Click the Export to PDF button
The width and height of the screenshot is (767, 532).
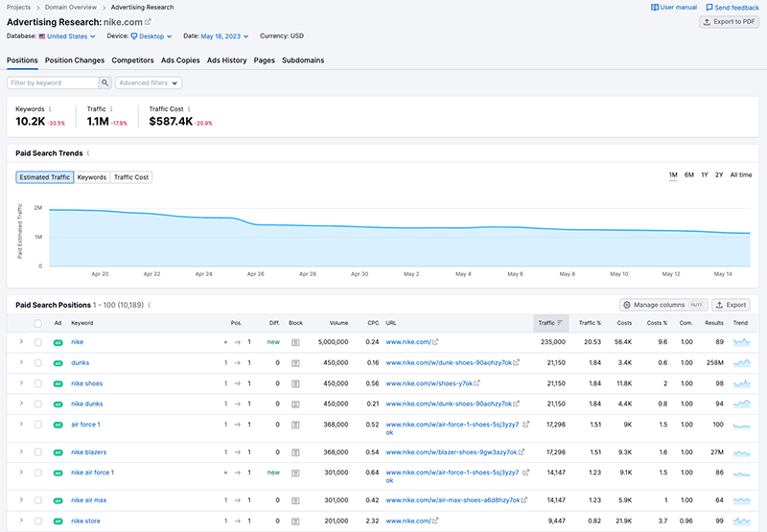(729, 22)
